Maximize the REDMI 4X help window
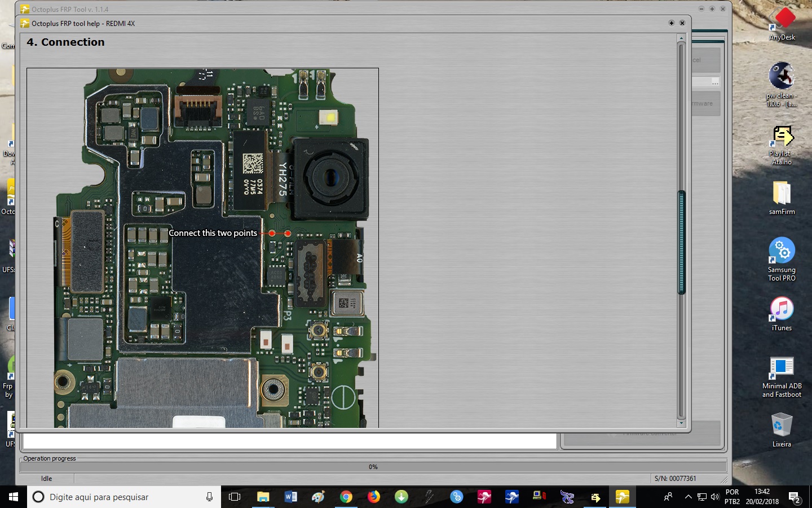 pos(672,23)
